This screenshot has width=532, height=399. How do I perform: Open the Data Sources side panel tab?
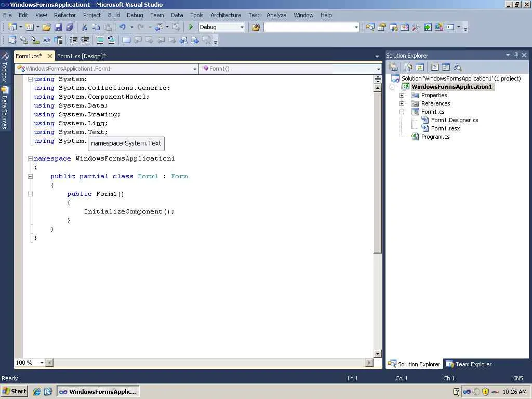click(5, 108)
